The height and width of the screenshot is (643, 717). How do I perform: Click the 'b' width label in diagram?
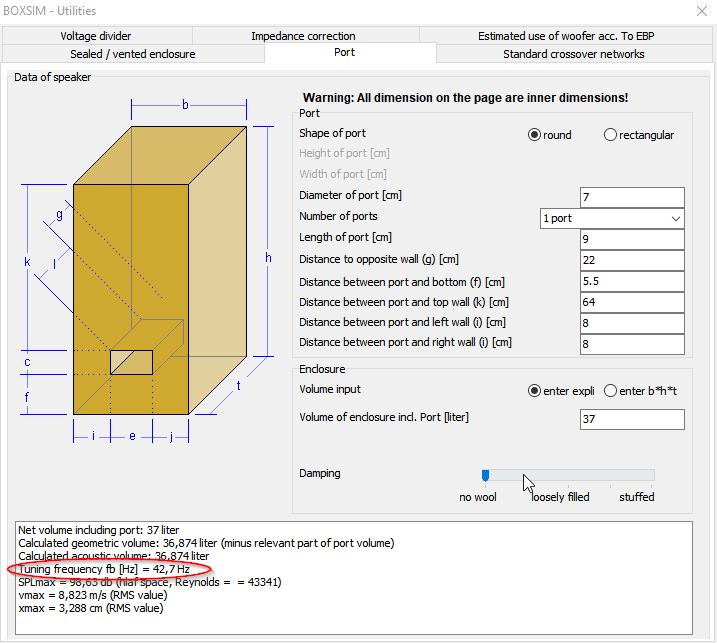pos(185,105)
